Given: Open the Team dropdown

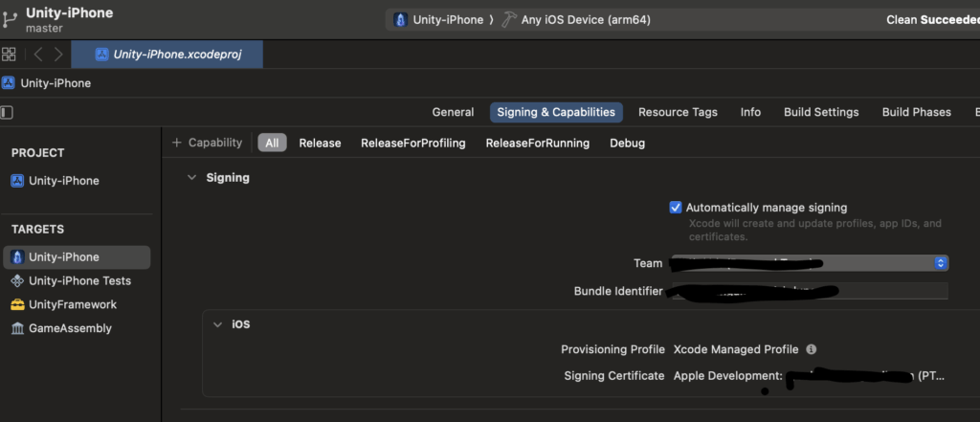Looking at the screenshot, I should point(941,263).
